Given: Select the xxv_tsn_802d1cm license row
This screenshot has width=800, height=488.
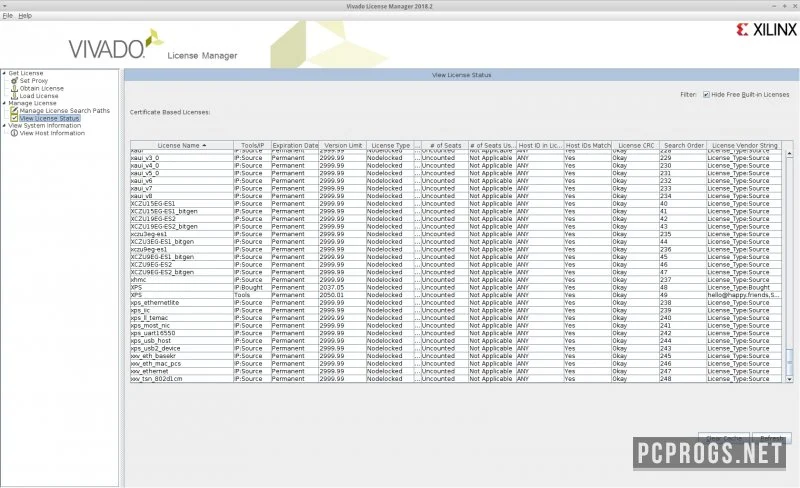Looking at the screenshot, I should click(x=456, y=379).
